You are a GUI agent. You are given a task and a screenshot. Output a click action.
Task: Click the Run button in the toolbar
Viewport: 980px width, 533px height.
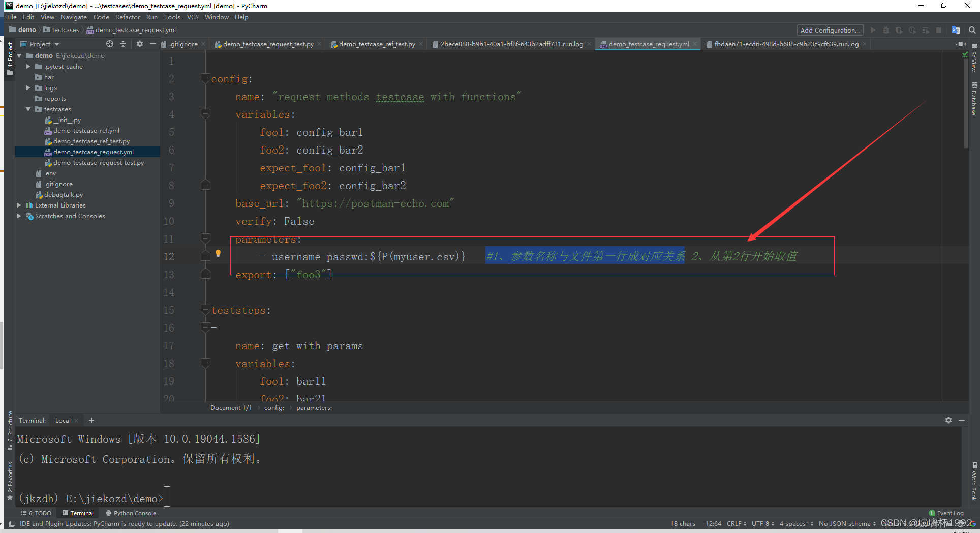(x=873, y=30)
